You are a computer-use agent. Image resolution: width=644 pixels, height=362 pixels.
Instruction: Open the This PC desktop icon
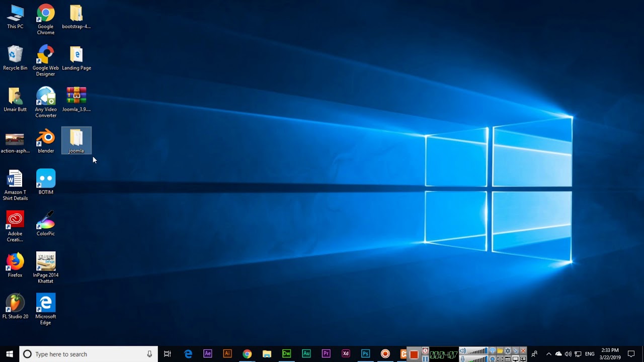click(x=15, y=17)
